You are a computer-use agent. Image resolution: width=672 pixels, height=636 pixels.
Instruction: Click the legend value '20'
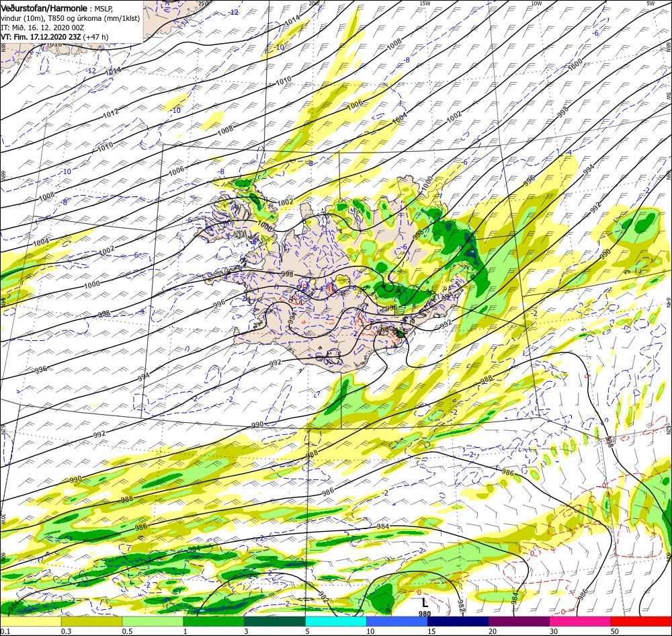(493, 631)
